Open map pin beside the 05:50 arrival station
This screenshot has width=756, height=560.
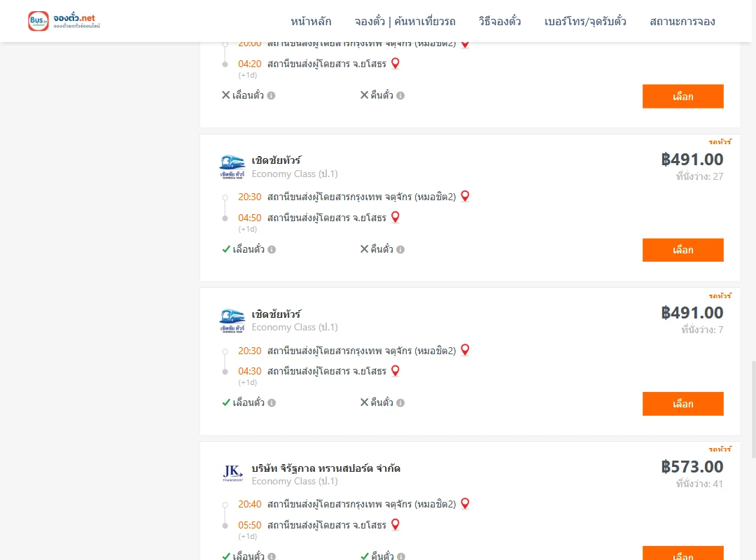[x=395, y=525]
